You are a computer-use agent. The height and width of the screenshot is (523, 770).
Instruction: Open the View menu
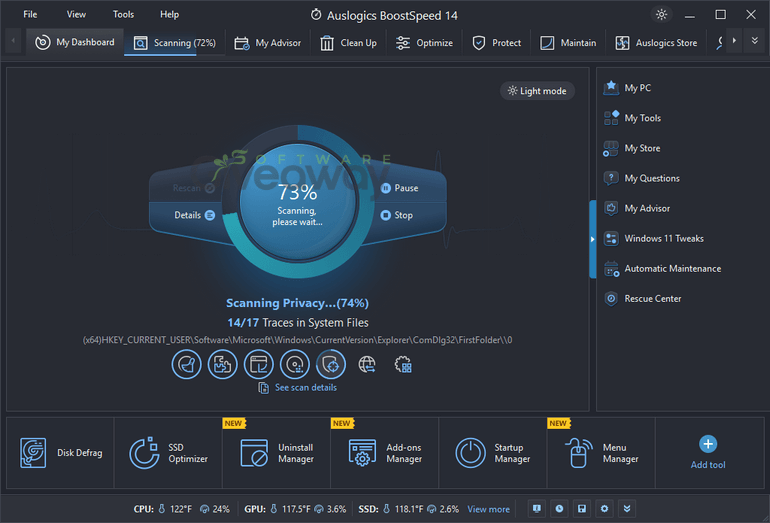point(76,14)
